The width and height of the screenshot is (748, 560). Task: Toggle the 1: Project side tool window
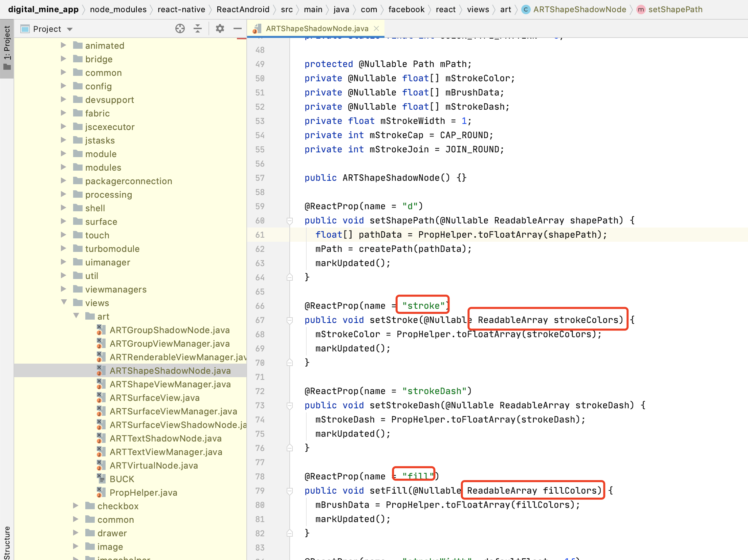click(x=7, y=48)
